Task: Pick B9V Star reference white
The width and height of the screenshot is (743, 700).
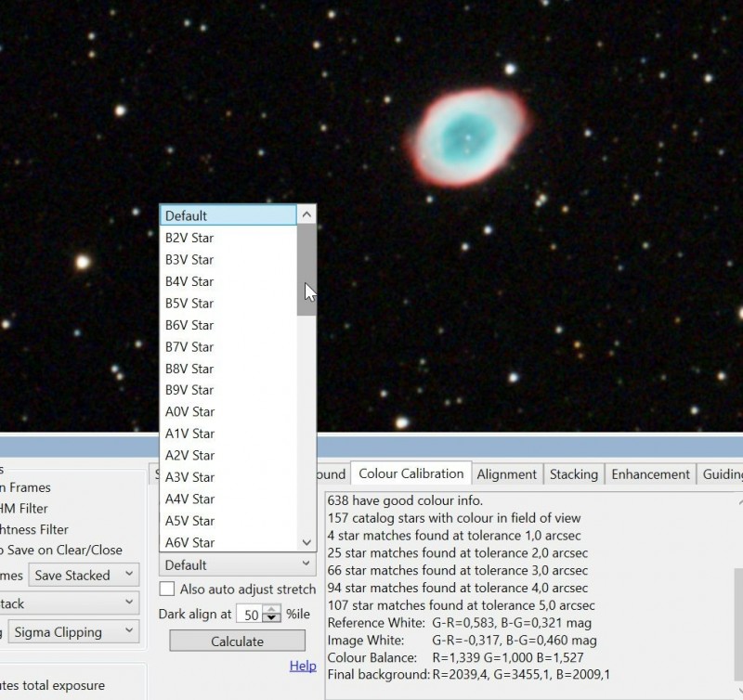Action: (228, 390)
